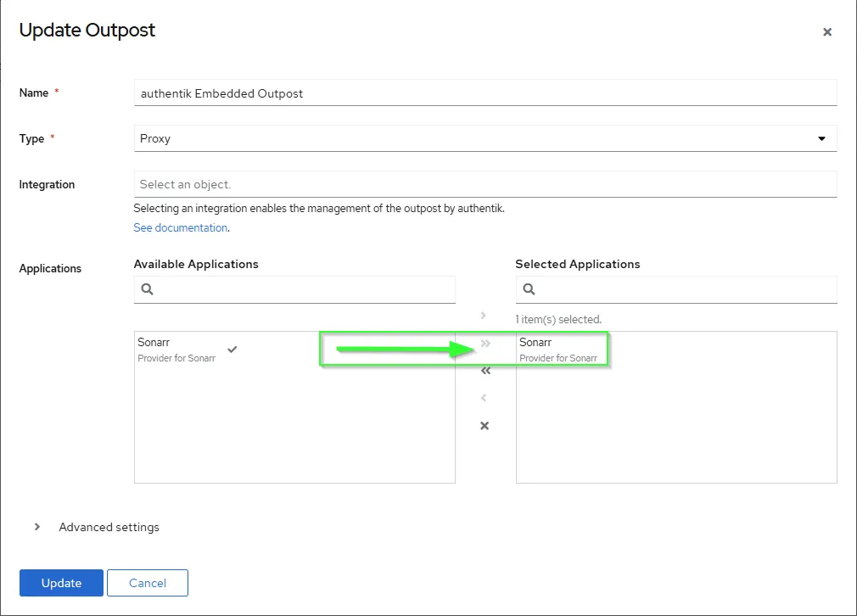Click the single right arrow transfer icon
This screenshot has height=616, width=857.
click(x=485, y=316)
